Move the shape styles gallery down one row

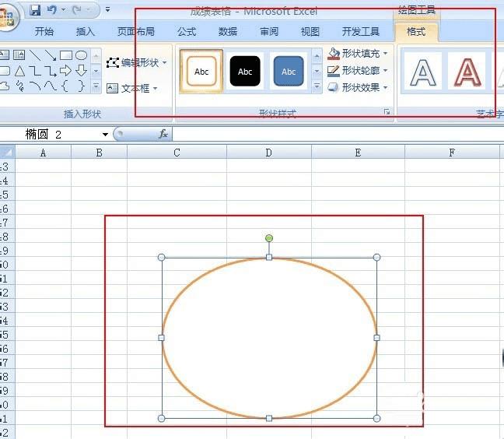click(317, 71)
